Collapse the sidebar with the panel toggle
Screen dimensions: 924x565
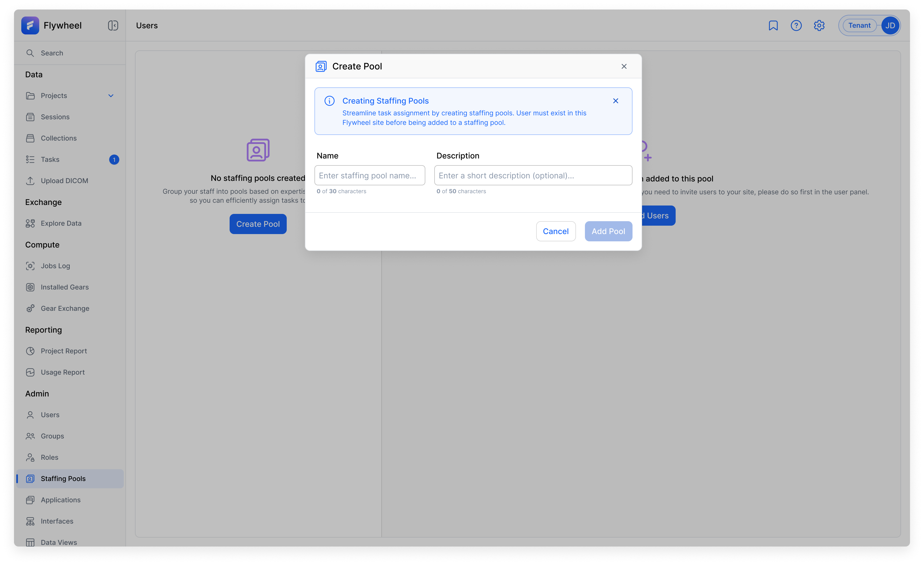point(113,25)
